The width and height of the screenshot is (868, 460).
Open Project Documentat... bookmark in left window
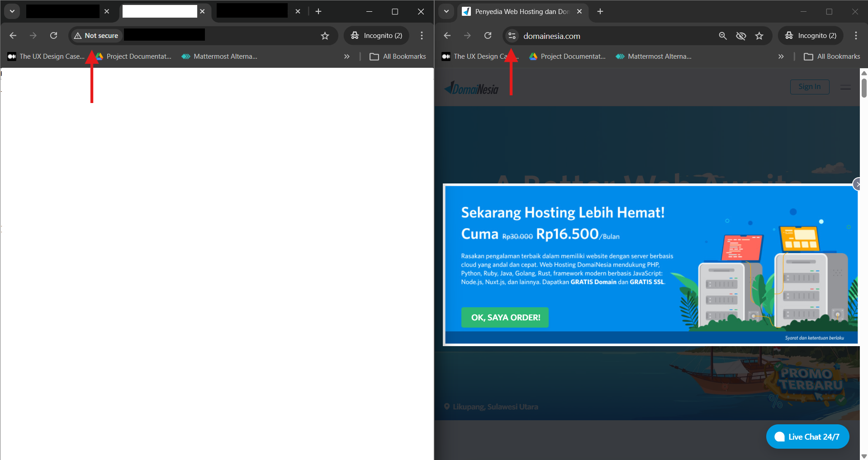click(133, 56)
